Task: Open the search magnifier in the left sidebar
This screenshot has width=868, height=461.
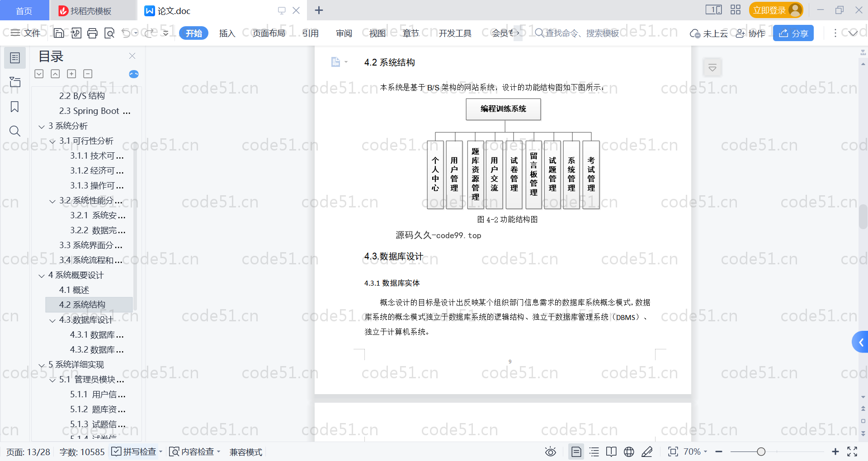Action: point(14,131)
